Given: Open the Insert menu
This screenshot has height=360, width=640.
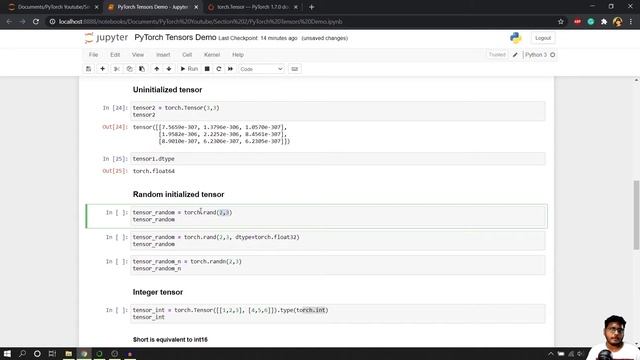Looking at the screenshot, I should coord(163,55).
